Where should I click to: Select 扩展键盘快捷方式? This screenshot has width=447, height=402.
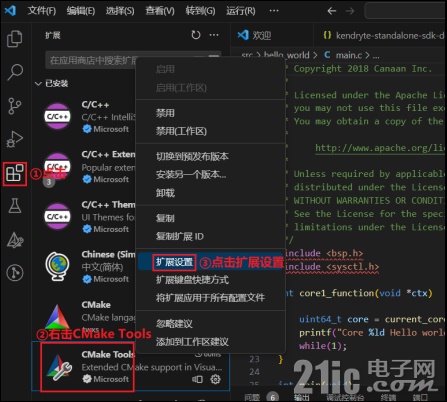click(x=211, y=280)
